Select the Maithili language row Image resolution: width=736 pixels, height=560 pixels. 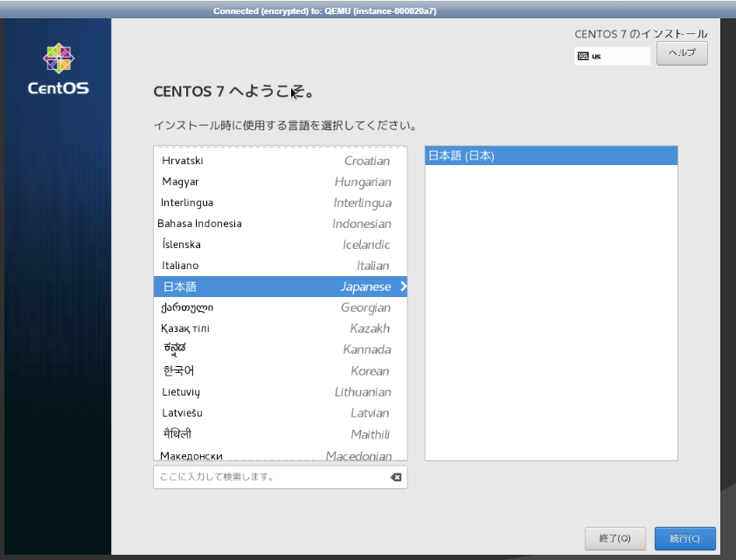281,434
